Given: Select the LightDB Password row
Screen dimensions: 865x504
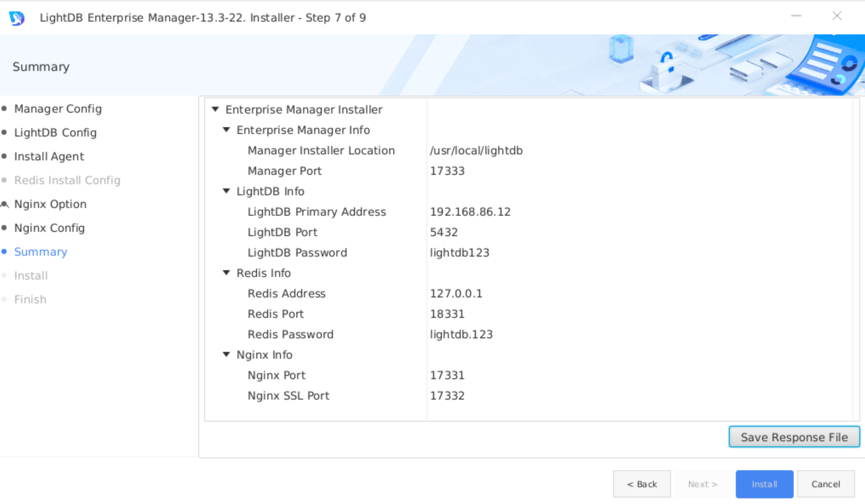Looking at the screenshot, I should pyautogui.click(x=528, y=253).
